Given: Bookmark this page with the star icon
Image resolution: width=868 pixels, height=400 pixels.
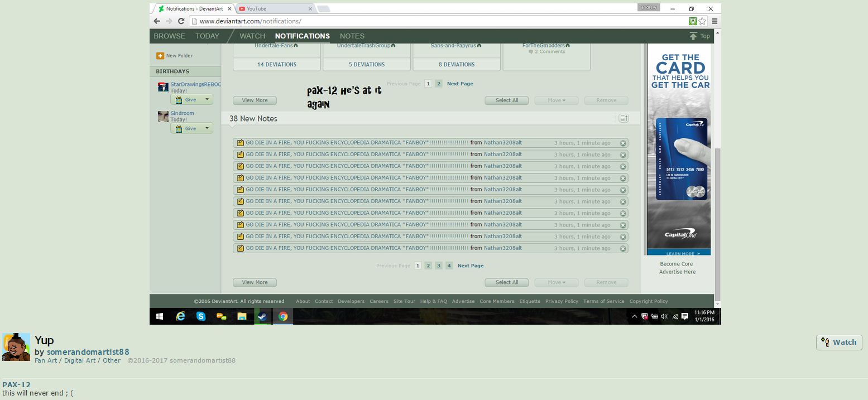Looking at the screenshot, I should [x=702, y=21].
